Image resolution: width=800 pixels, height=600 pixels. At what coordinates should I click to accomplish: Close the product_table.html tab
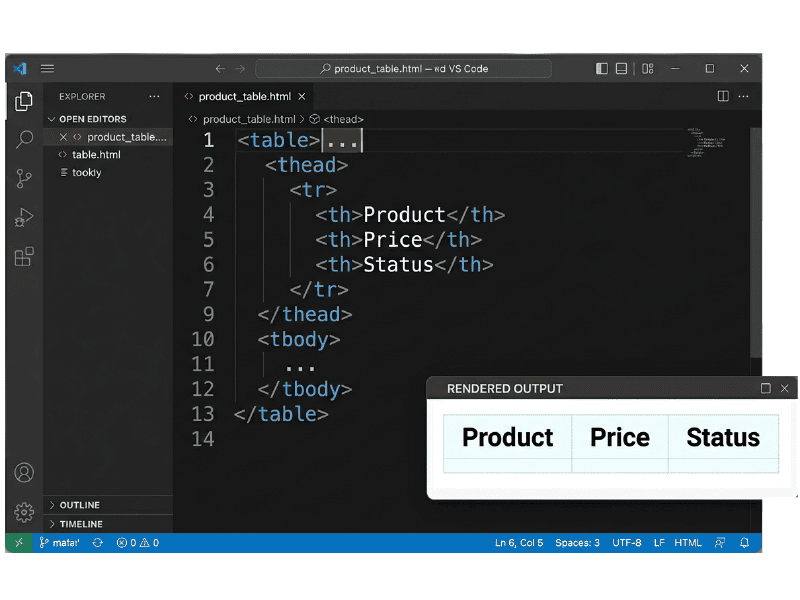(x=302, y=96)
